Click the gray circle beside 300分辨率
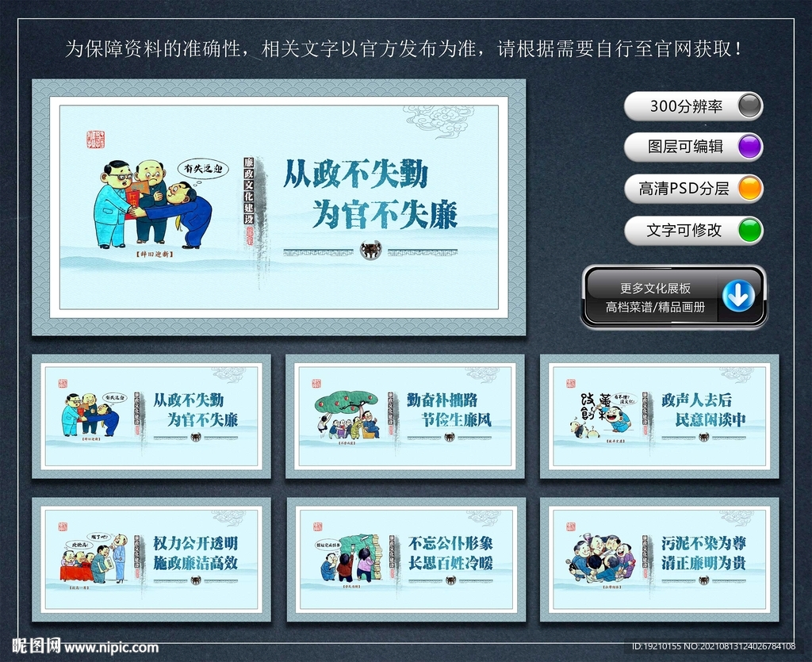This screenshot has width=812, height=662. [749, 106]
